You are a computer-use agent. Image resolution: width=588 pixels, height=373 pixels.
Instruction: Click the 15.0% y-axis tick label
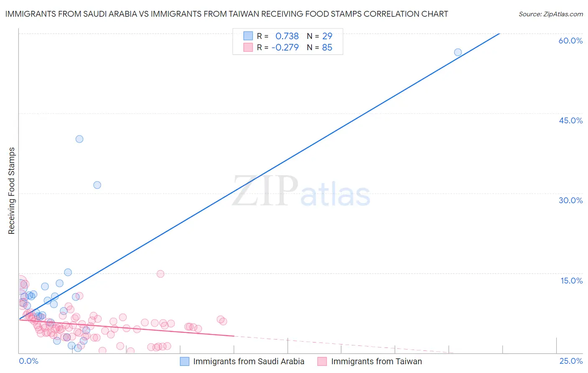pyautogui.click(x=571, y=281)
